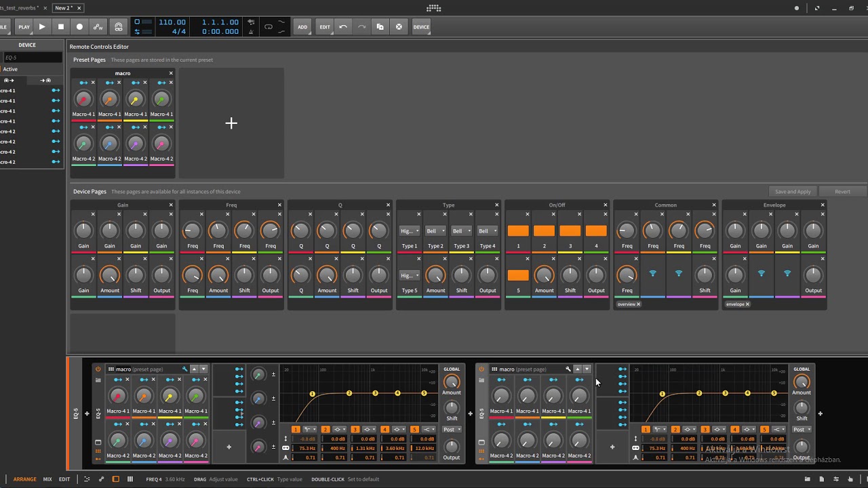Viewport: 868px width, 488px height.
Task: Click Save and Apply button
Action: [x=793, y=191]
